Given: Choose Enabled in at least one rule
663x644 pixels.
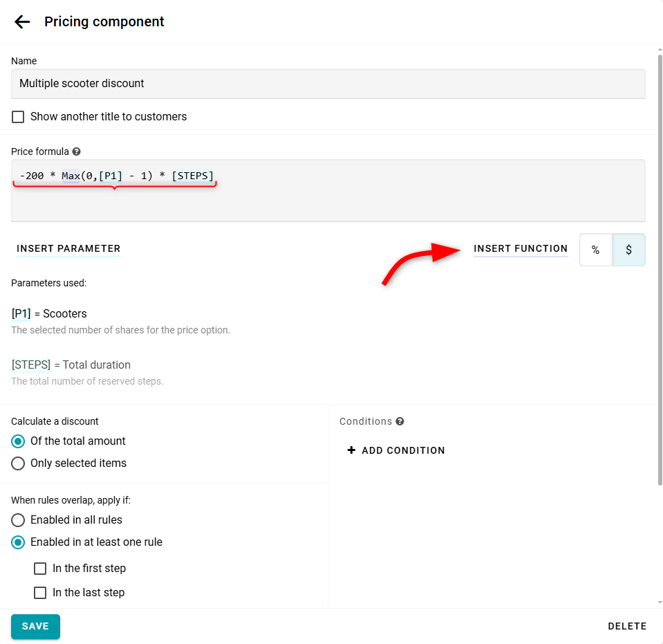Looking at the screenshot, I should 19,542.
